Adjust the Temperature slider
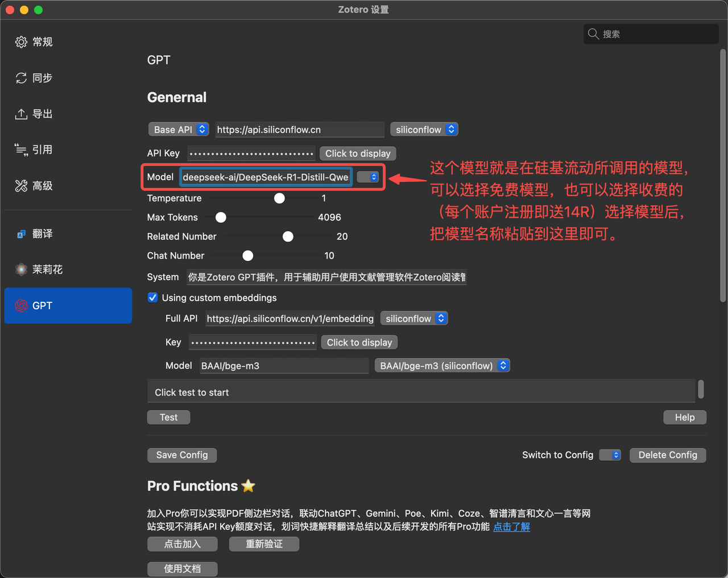728x578 pixels. click(279, 198)
